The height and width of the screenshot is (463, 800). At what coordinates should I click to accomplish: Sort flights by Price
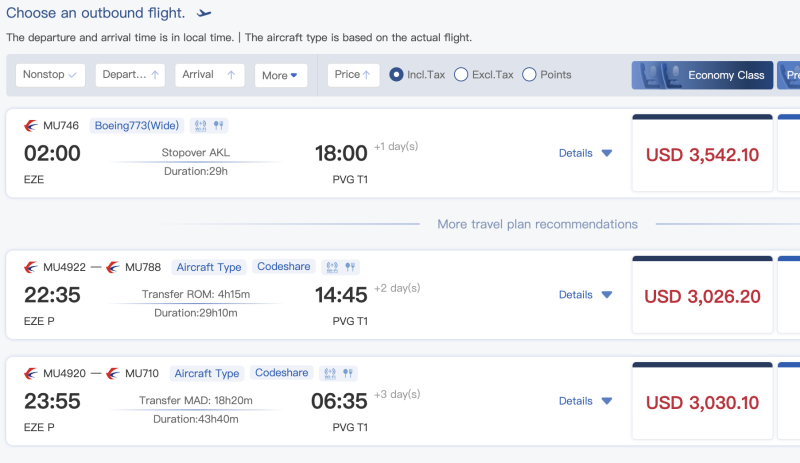pos(353,75)
